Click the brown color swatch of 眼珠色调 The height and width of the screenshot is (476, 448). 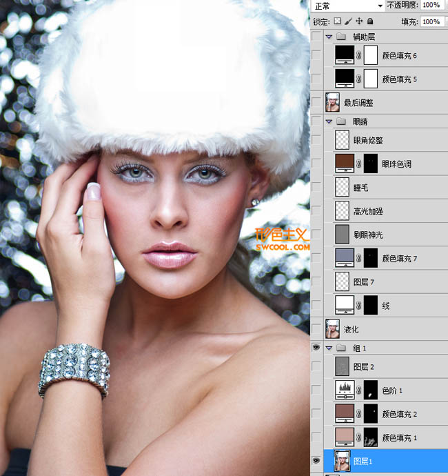pyautogui.click(x=345, y=163)
